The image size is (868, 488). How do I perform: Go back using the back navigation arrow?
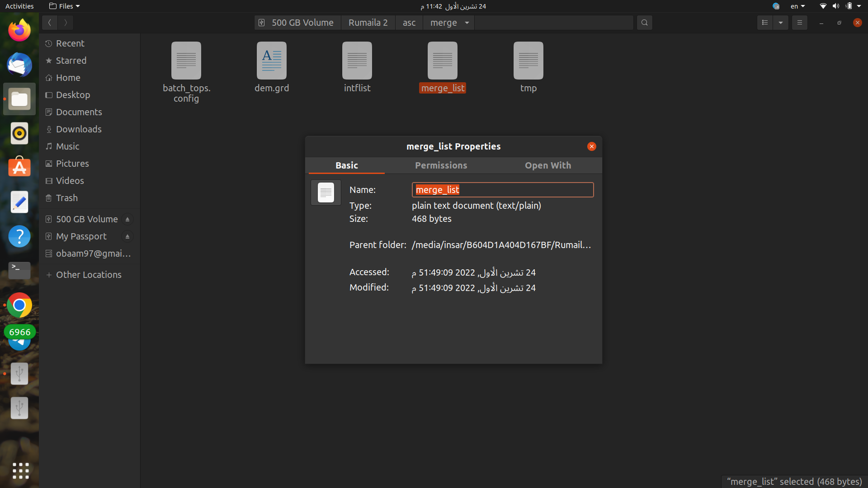tap(49, 23)
